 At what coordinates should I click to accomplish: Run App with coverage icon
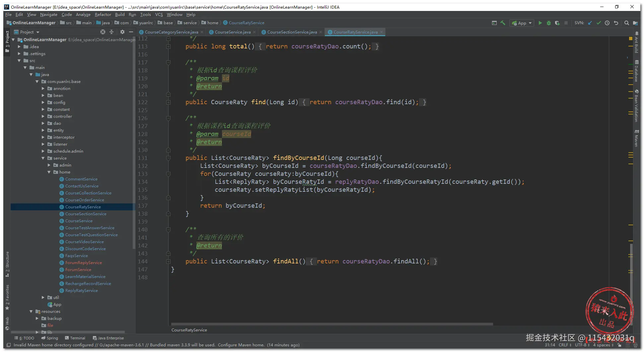(557, 23)
